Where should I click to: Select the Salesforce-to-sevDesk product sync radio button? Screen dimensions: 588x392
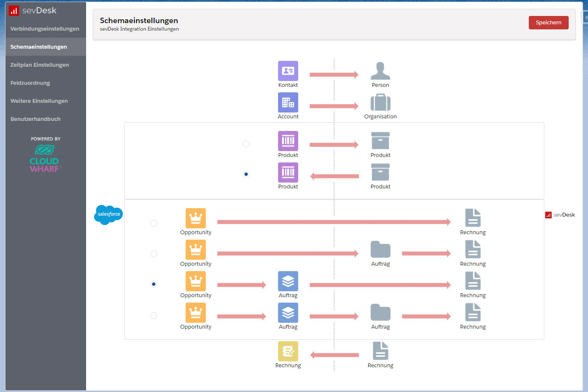coord(246,144)
